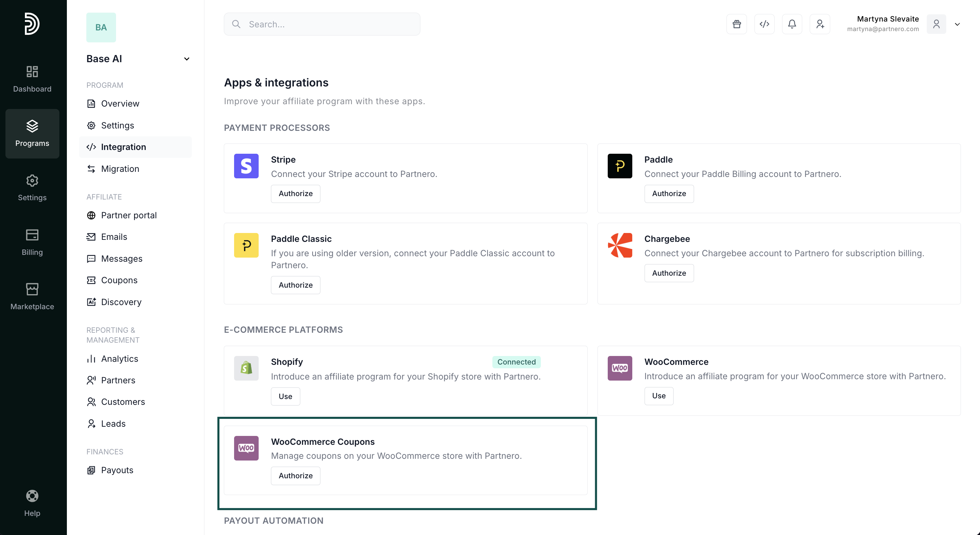The image size is (980, 535).
Task: Open the notifications bell
Action: [792, 24]
